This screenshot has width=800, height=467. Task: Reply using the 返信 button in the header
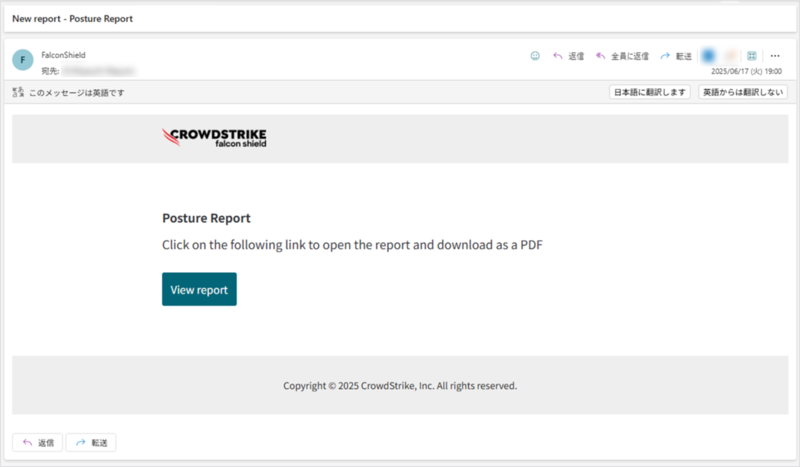pos(568,56)
